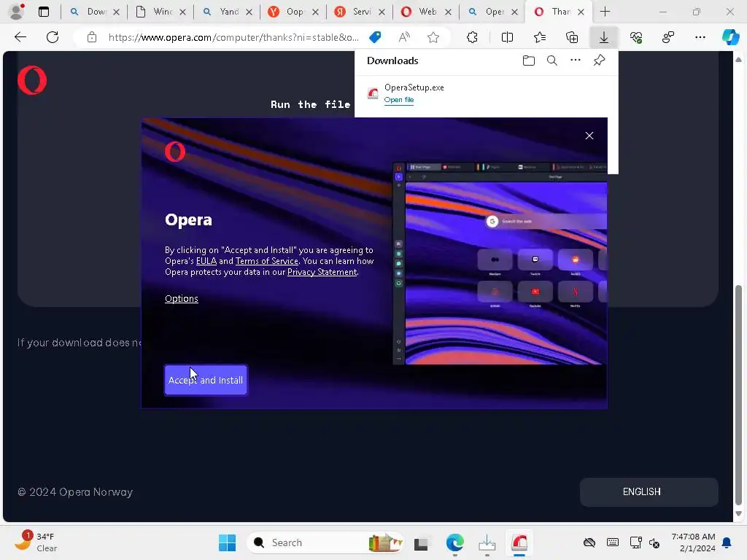747x560 pixels.
Task: Open the weather widget showing 34°F
Action: point(35,542)
